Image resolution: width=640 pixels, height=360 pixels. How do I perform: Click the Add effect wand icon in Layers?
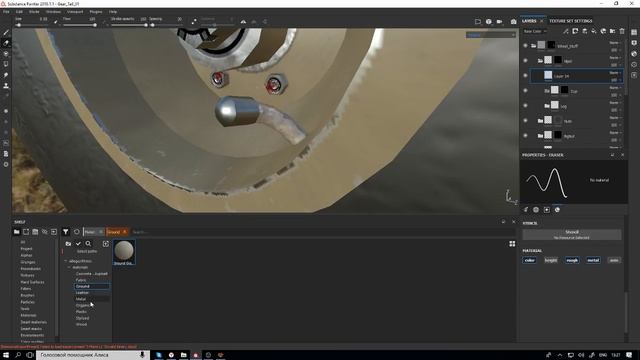click(x=565, y=31)
